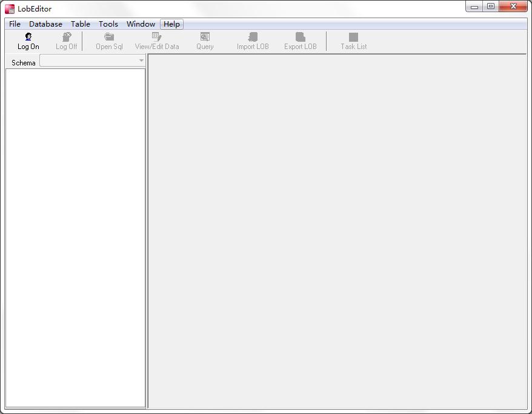Viewport: 532px width, 414px height.
Task: Open the Table menu
Action: [81, 24]
